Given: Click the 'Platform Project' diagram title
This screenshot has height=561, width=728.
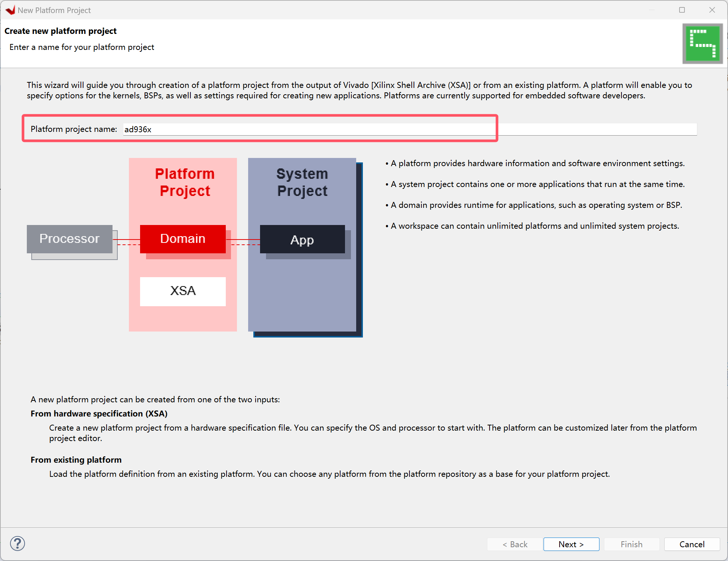Looking at the screenshot, I should [185, 183].
